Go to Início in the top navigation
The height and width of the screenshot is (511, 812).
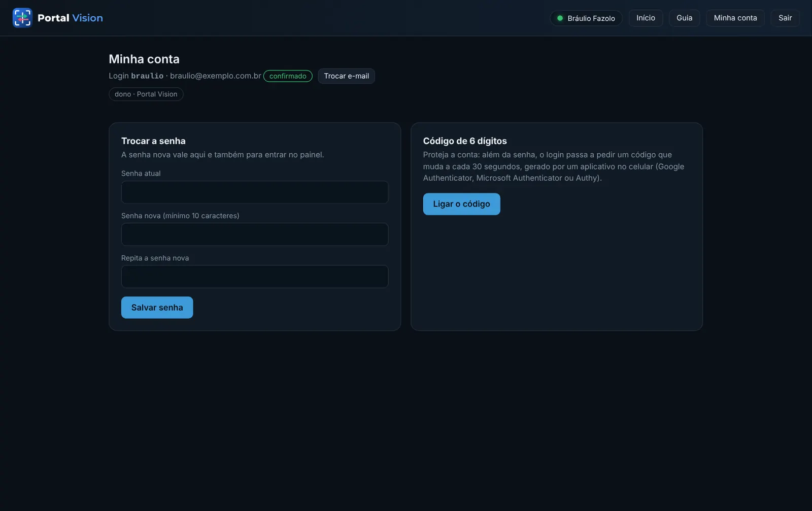[646, 18]
